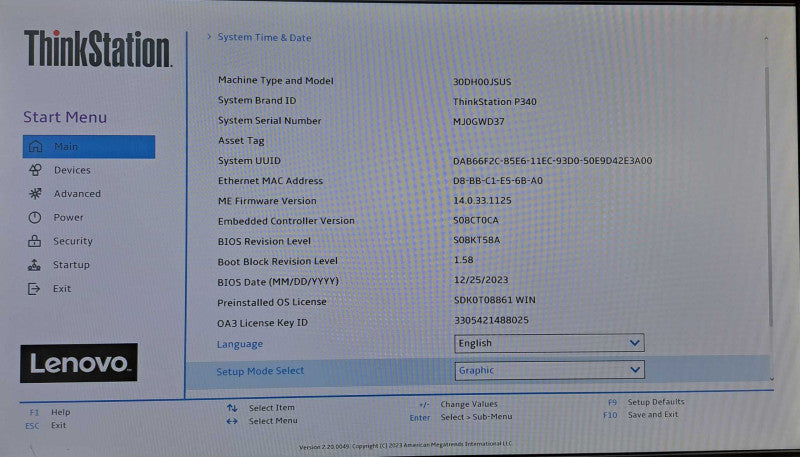Image resolution: width=800 pixels, height=457 pixels.
Task: Open the Power menu
Action: coord(68,218)
